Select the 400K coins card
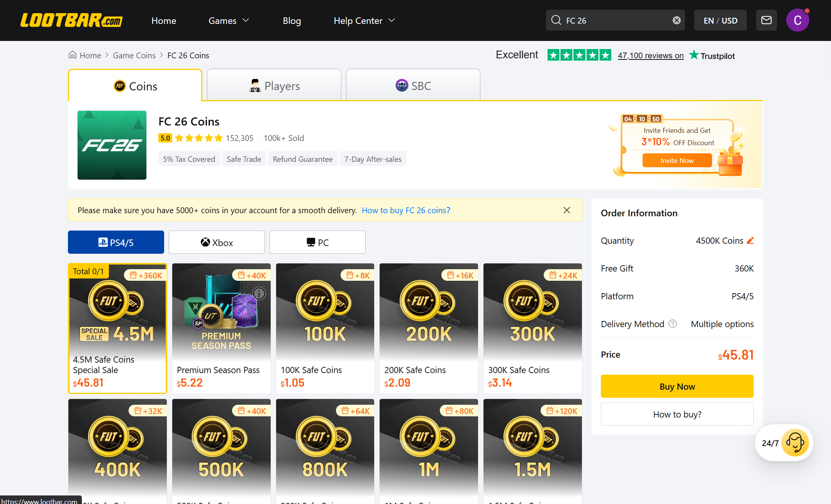This screenshot has width=831, height=504. tap(117, 451)
